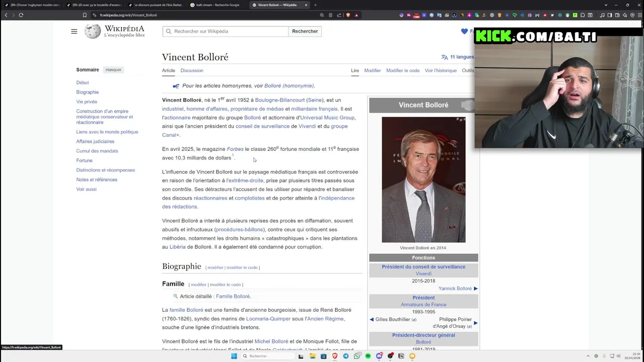Open the procédures-bâillons link
Viewport: 644px width, 362px height.
coord(239,229)
